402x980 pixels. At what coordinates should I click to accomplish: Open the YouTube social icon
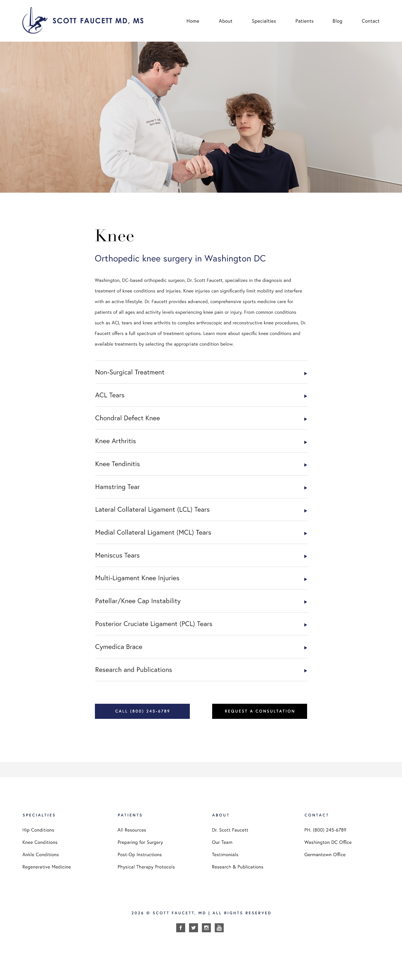point(219,927)
